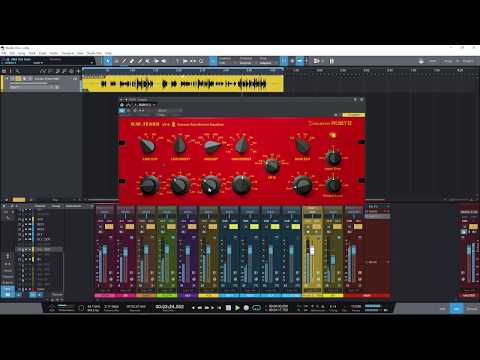Click the fader on the selected yellow mixer channel
Image resolution: width=480 pixels, height=360 pixels.
pyautogui.click(x=312, y=251)
